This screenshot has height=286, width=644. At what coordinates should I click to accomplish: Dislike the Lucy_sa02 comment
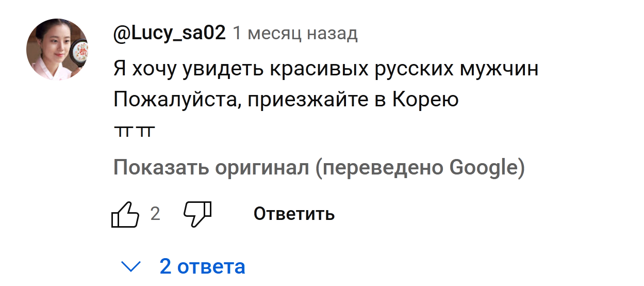point(198,214)
